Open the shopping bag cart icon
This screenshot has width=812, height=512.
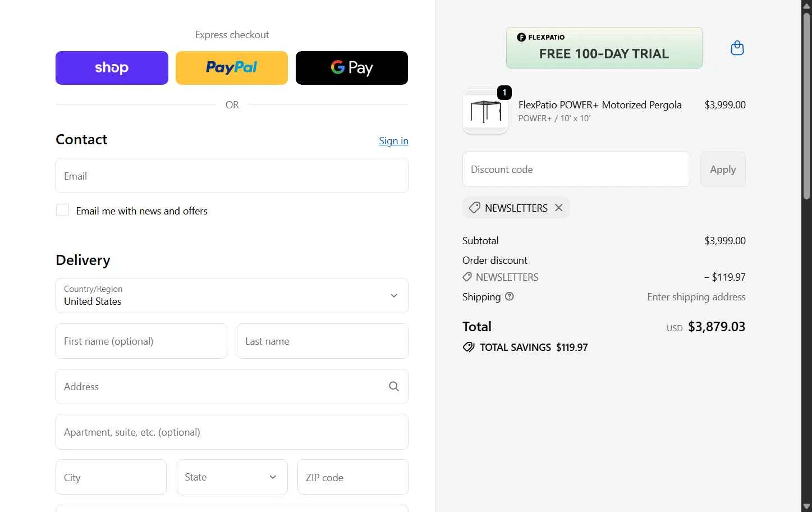tap(737, 48)
